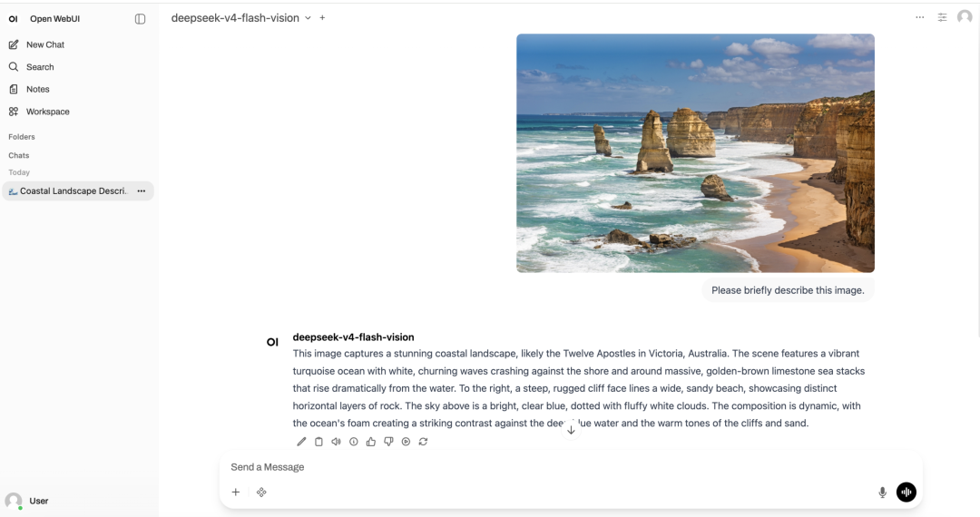Open options menu for Coastal Landscape chat
The height and width of the screenshot is (517, 980).
(142, 191)
